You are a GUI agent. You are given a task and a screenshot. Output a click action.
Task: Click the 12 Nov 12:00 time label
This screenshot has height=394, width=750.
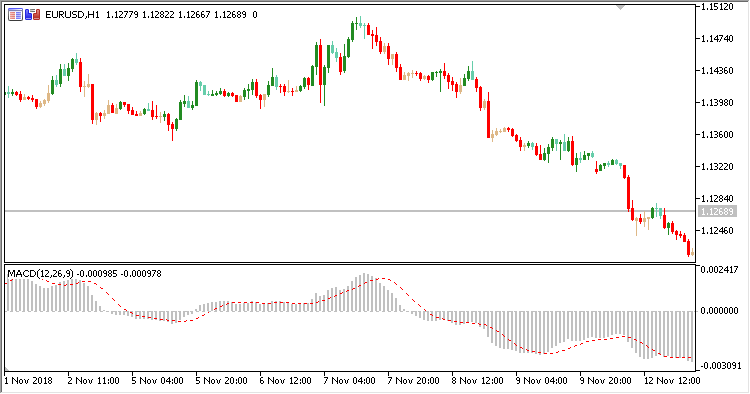(672, 381)
